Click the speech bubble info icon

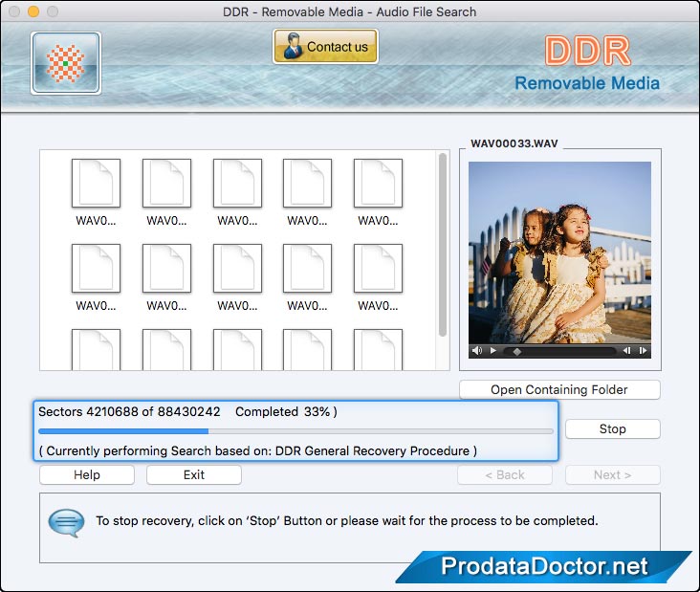click(x=67, y=522)
